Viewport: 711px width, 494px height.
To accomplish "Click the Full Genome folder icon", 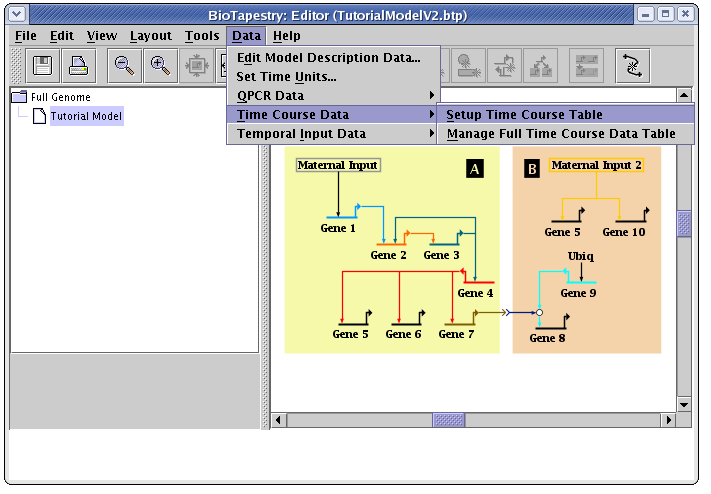I will (x=19, y=97).
